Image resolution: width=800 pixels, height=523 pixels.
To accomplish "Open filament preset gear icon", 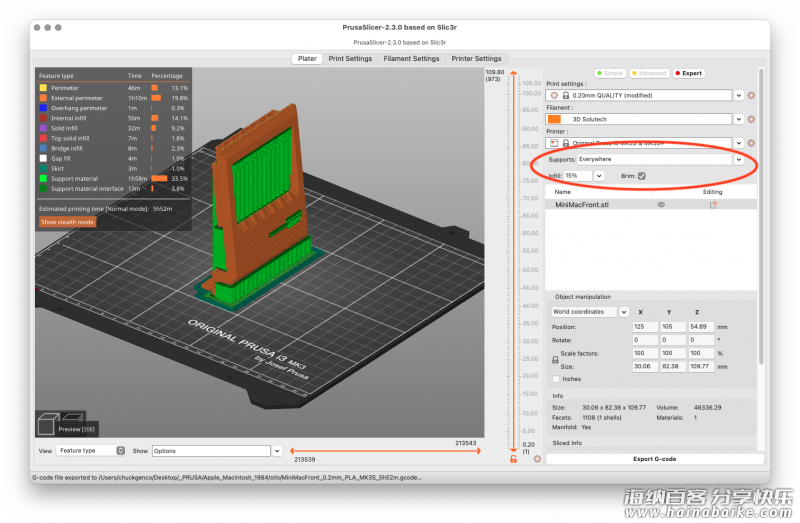I will point(751,119).
